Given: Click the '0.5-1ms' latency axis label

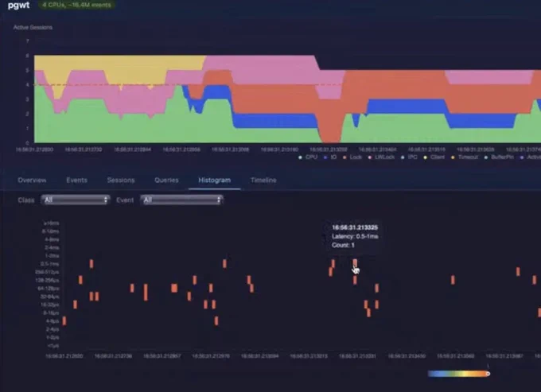Looking at the screenshot, I should 49,264.
